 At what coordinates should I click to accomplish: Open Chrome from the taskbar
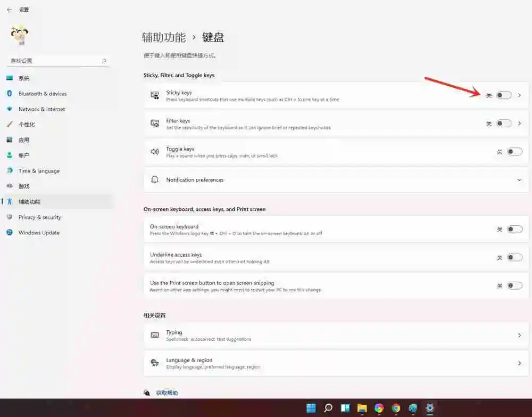tap(396, 408)
